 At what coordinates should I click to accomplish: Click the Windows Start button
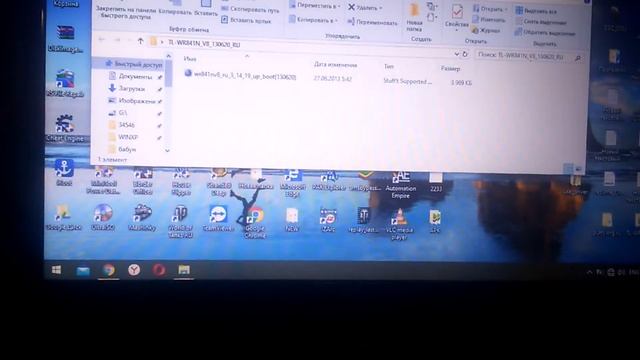57,269
